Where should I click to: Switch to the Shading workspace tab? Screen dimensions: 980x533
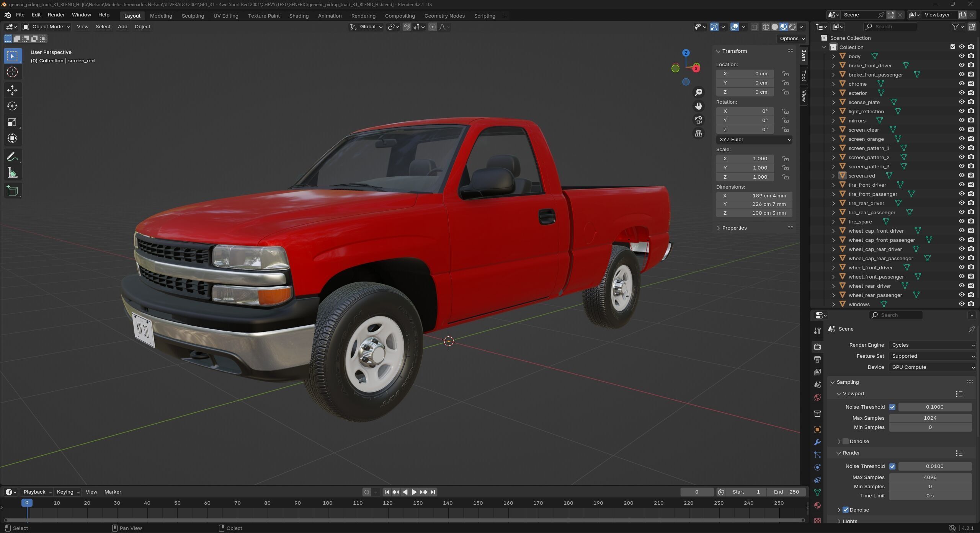[299, 16]
